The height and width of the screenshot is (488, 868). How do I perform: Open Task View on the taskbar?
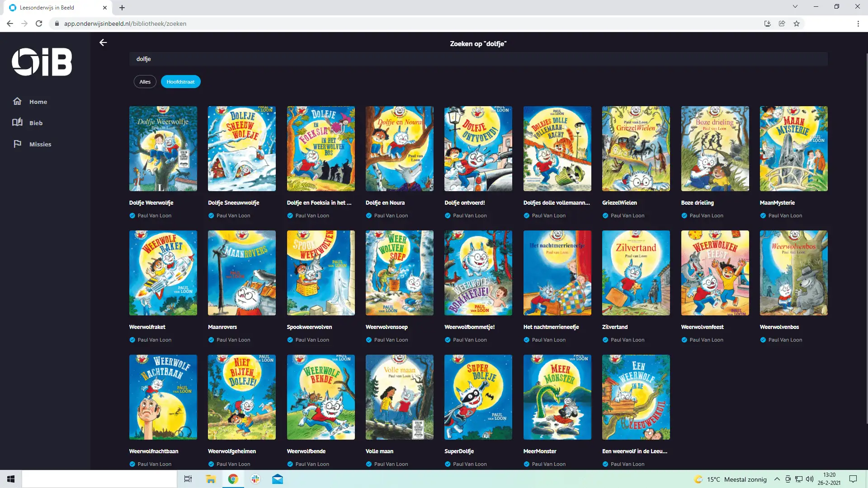(x=188, y=479)
